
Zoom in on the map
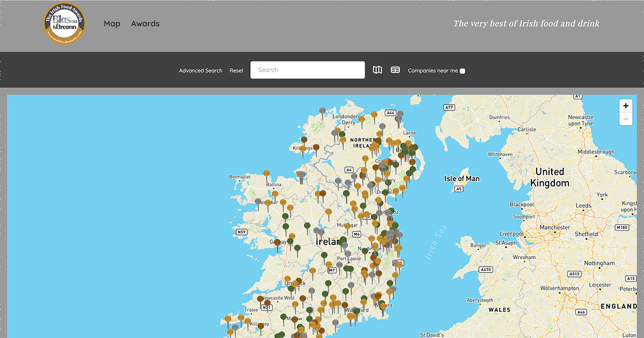coord(625,106)
